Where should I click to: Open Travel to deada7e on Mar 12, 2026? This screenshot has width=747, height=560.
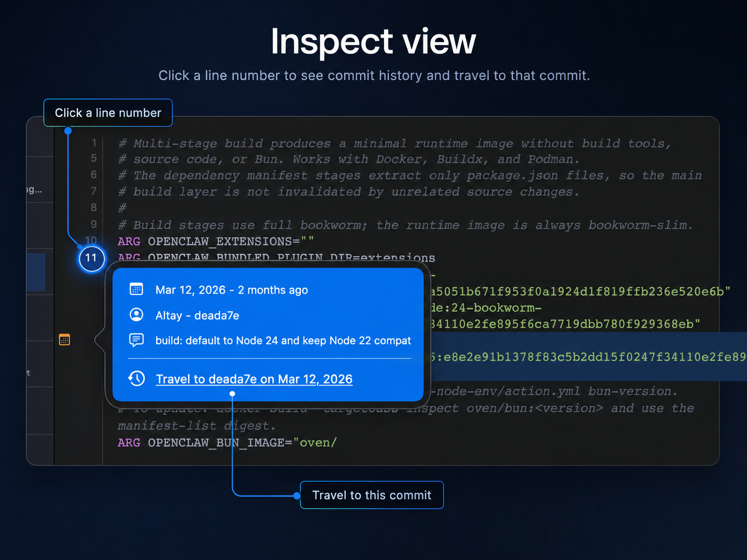coord(254,379)
